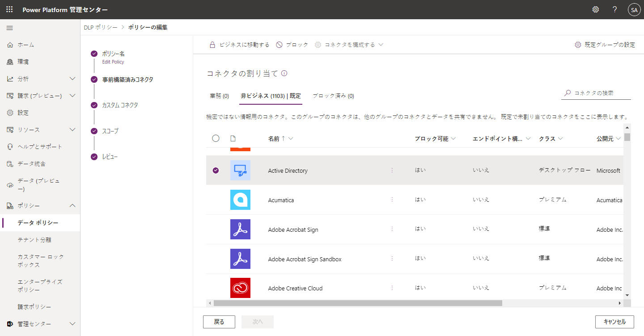Image resolution: width=644 pixels, height=336 pixels.
Task: Click the ヘルプとサポート headset icon
Action: (10, 147)
